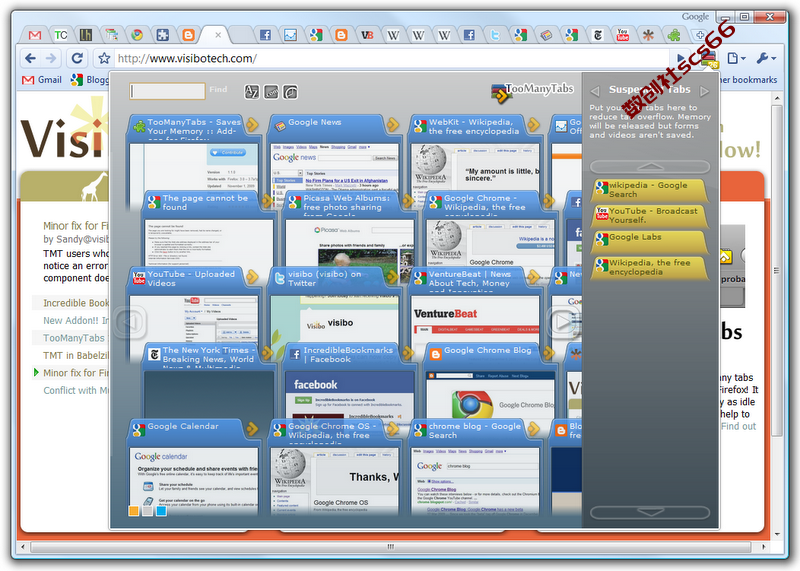Image resolution: width=800 pixels, height=571 pixels.
Task: Select the orange color swatch in popup
Action: (x=134, y=511)
